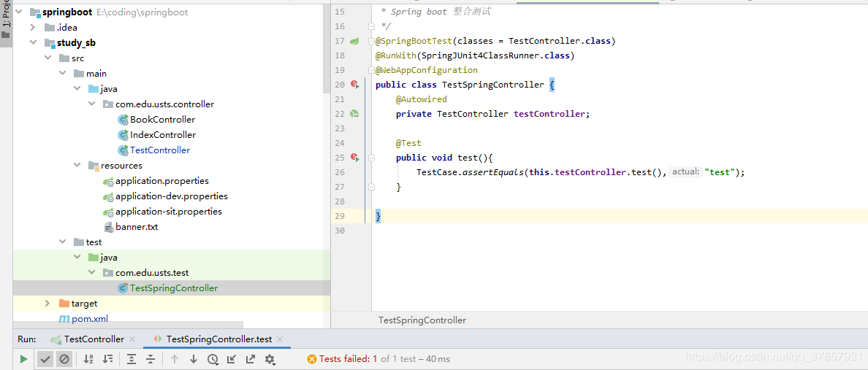This screenshot has width=868, height=370.
Task: Collapse com.edu.usts.controller package
Action: [x=91, y=104]
